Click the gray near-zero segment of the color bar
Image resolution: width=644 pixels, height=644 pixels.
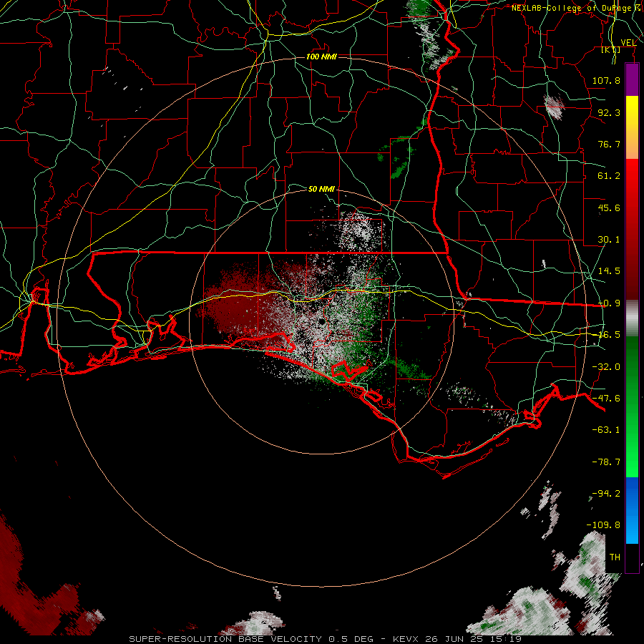click(x=632, y=318)
